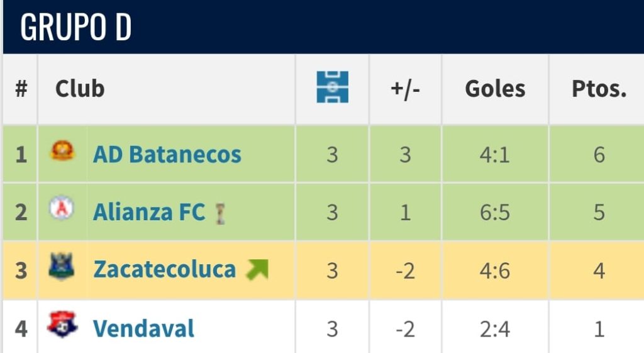
Task: Click AD Batanecos' 6 points cell
Action: [599, 155]
